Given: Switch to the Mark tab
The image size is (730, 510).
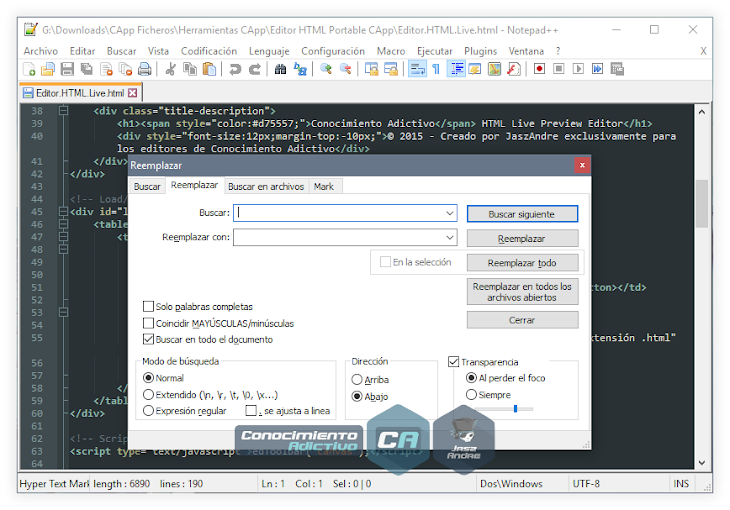Looking at the screenshot, I should 324,186.
